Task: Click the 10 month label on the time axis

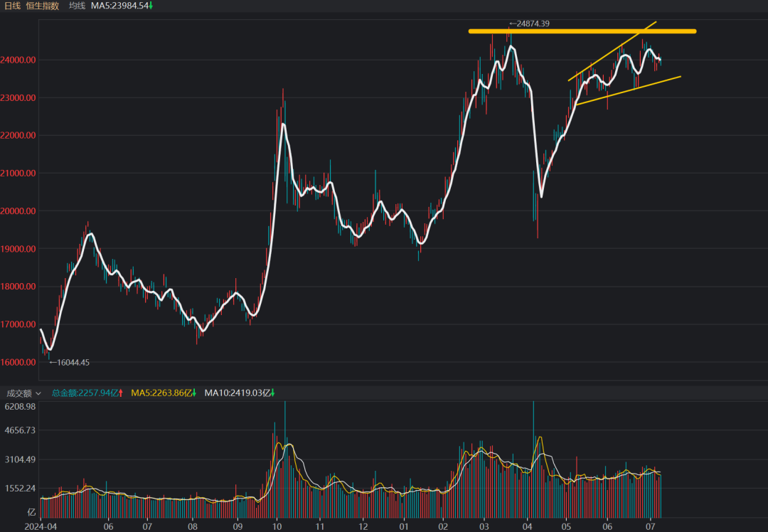Action: click(277, 526)
